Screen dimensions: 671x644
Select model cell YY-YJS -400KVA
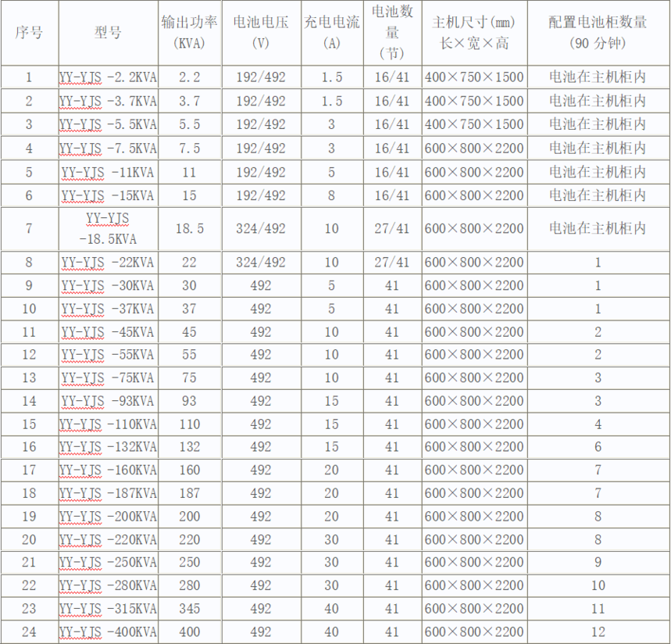(108, 631)
